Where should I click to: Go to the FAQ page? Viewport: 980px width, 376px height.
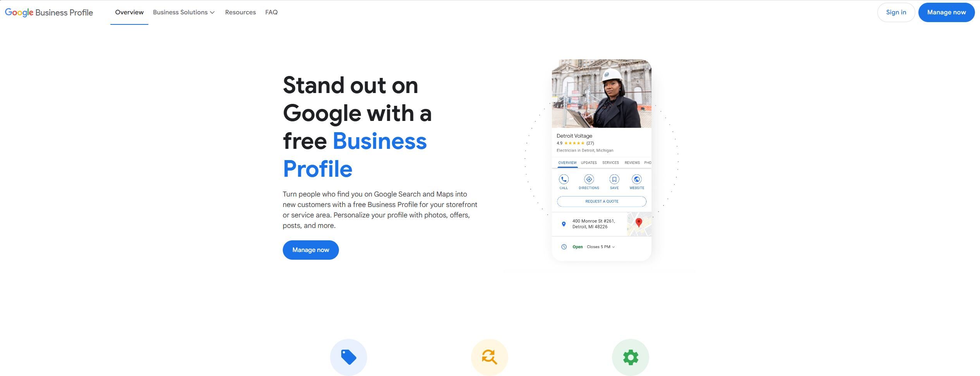coord(272,12)
